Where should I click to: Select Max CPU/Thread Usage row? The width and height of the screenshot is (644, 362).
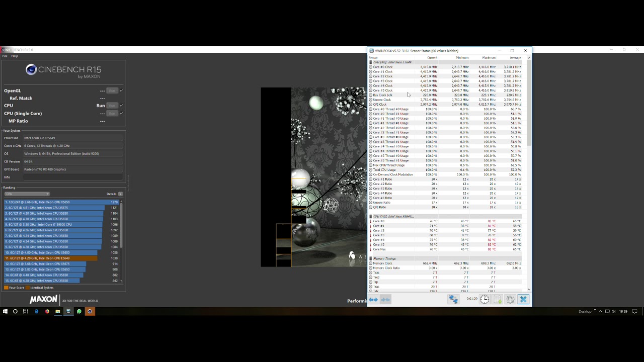(445, 165)
